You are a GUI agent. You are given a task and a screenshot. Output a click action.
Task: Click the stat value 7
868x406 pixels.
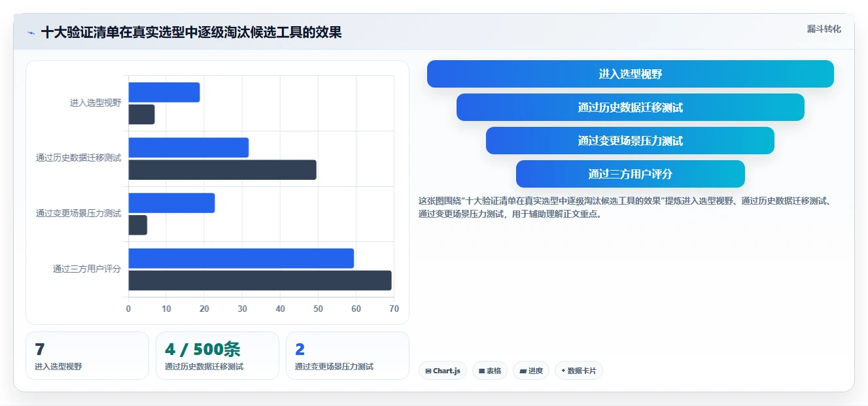(x=40, y=350)
